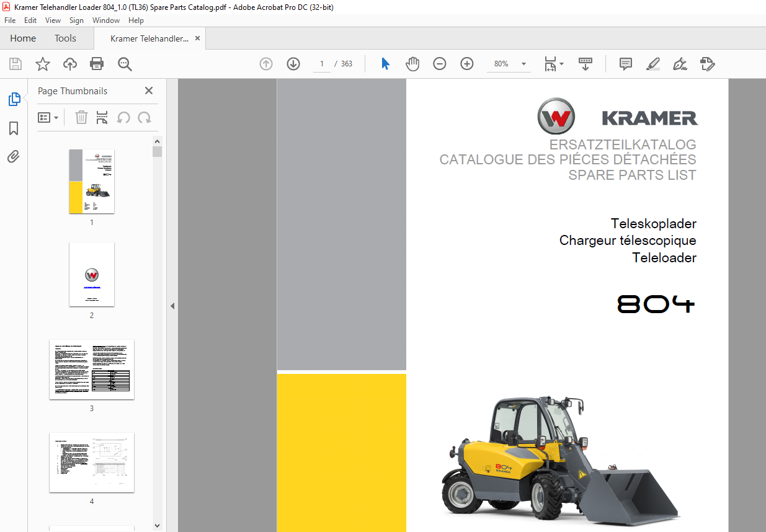Star this file as a favorite

(43, 64)
